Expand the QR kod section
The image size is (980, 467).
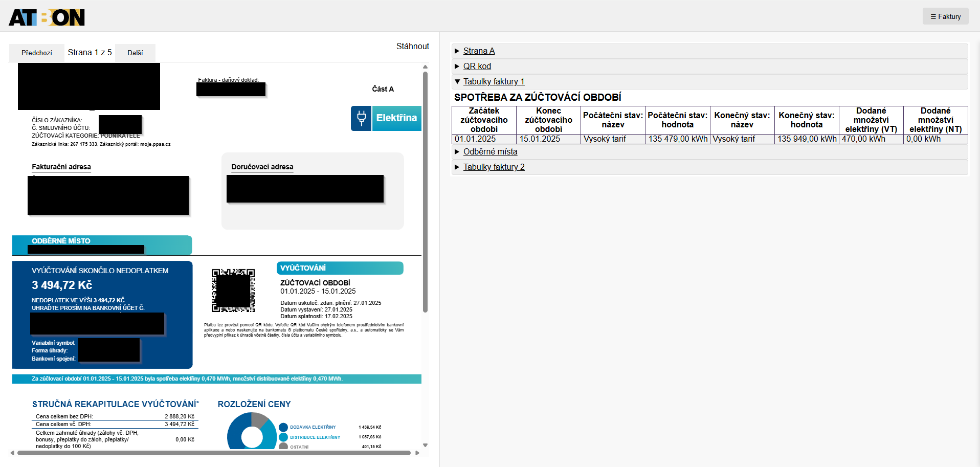point(477,66)
